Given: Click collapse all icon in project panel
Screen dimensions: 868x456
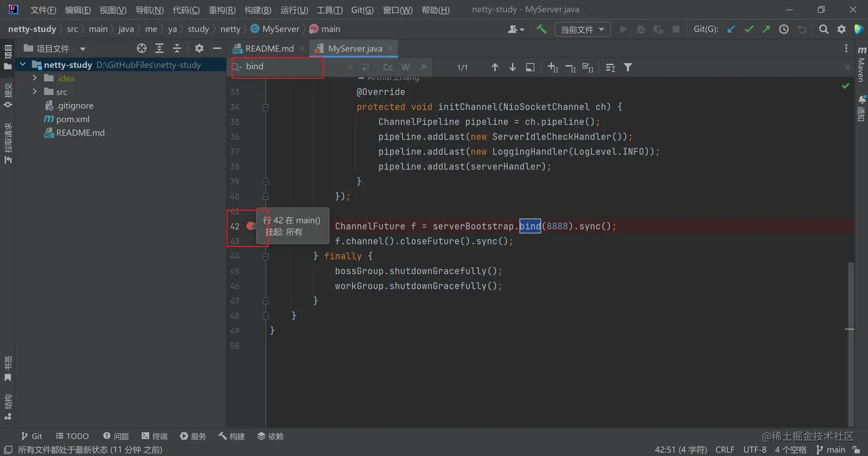Looking at the screenshot, I should point(177,49).
